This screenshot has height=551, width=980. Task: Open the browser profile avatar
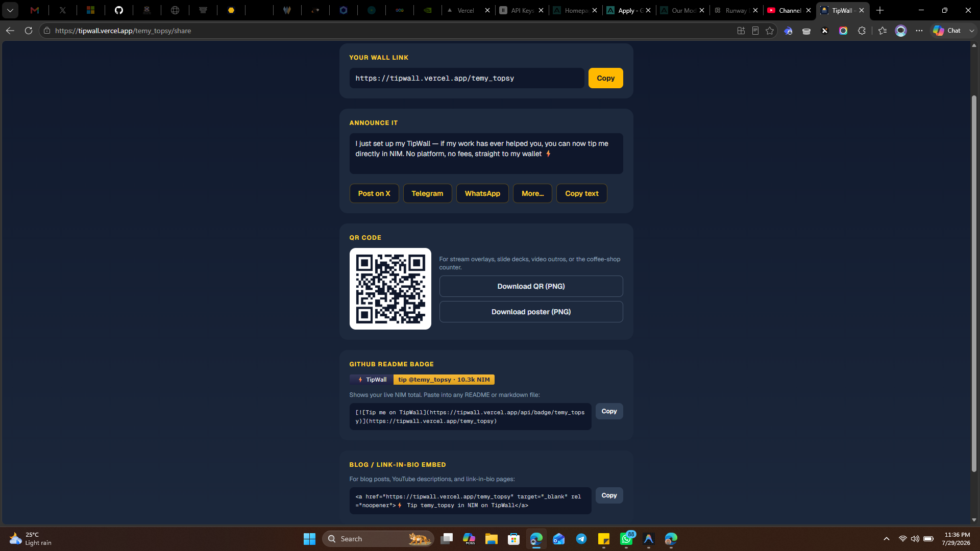point(901,31)
